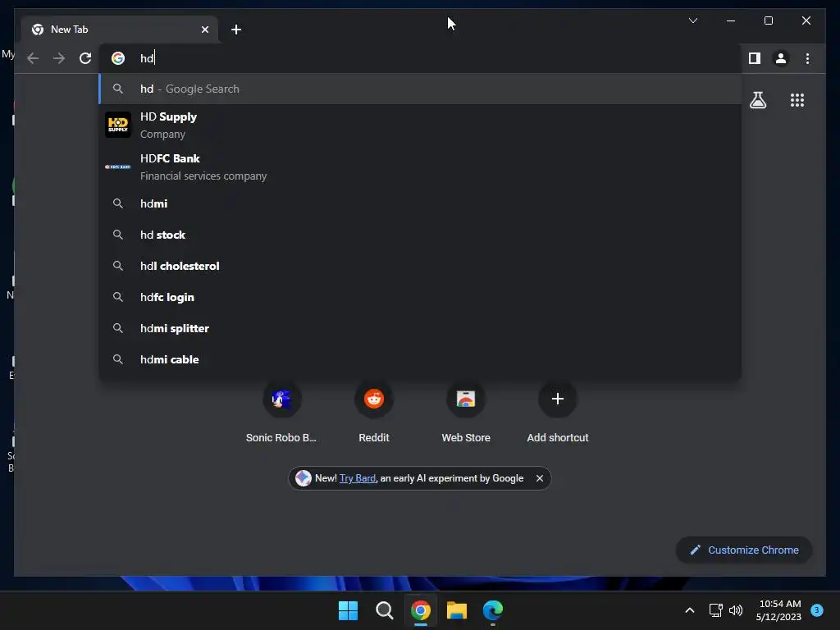Viewport: 840px width, 630px height.
Task: Click the Chrome taskbar icon
Action: pos(421,610)
